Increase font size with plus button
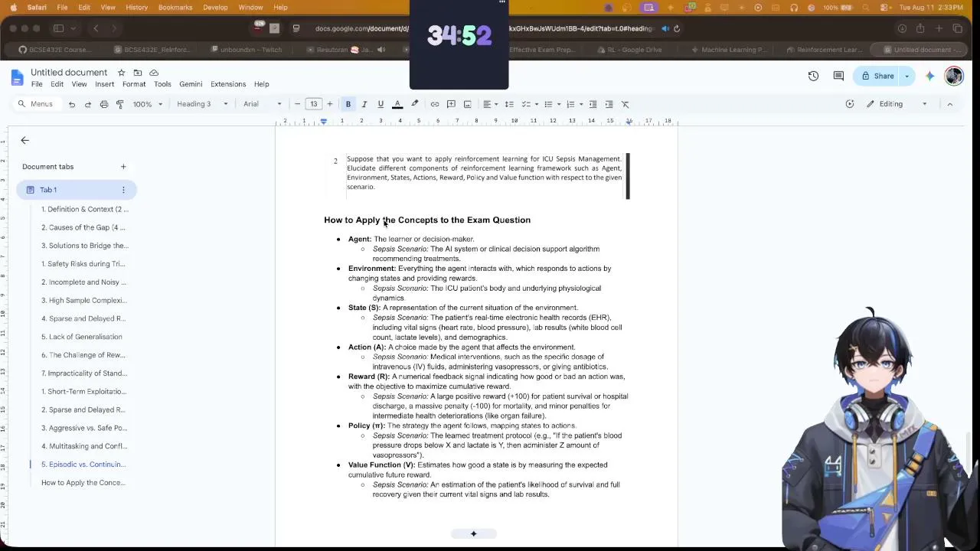Viewport: 980px width, 551px height. [330, 104]
